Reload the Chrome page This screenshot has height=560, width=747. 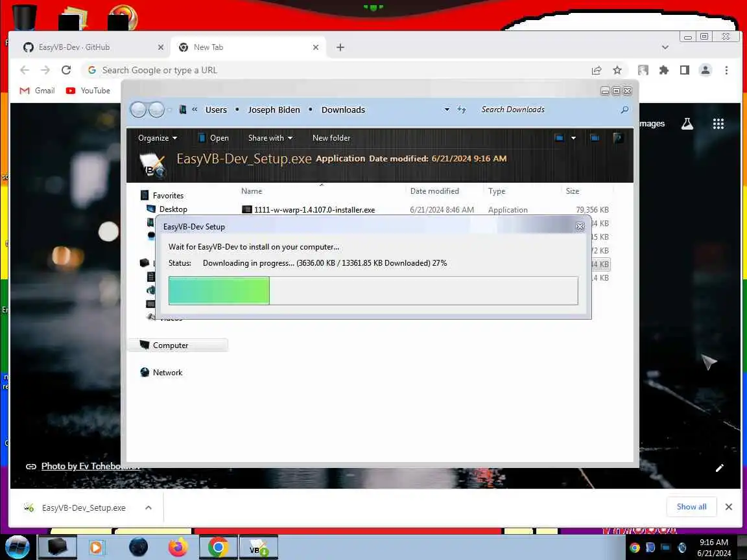coord(66,70)
